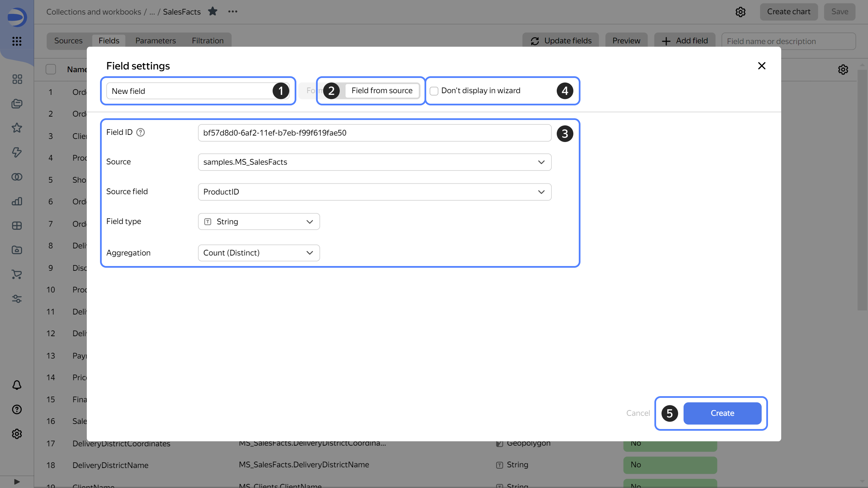The image size is (868, 488).
Task: Open the marketplace cart icon
Action: tap(17, 274)
